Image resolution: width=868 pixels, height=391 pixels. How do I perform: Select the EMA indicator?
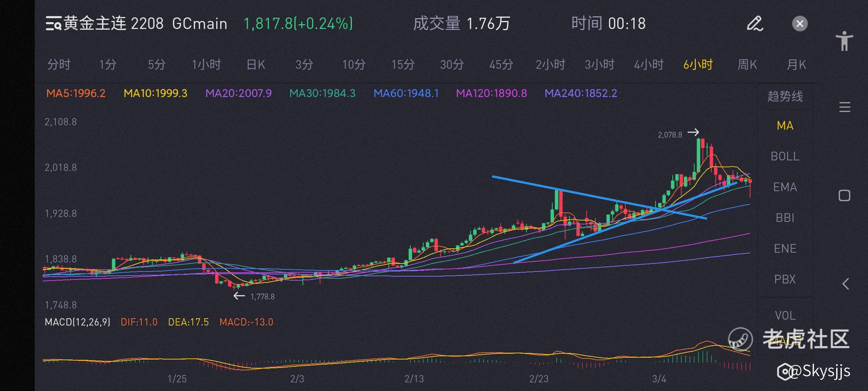(785, 187)
